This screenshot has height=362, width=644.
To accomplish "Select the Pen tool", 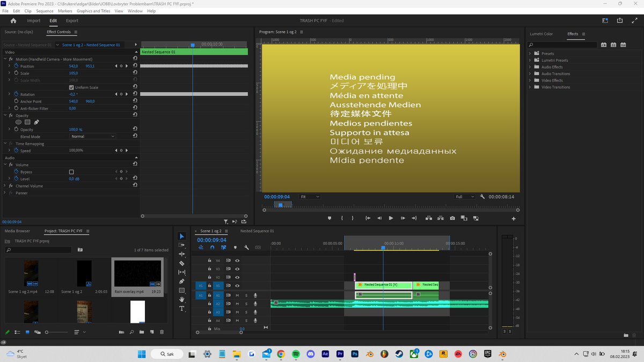I will click(182, 282).
